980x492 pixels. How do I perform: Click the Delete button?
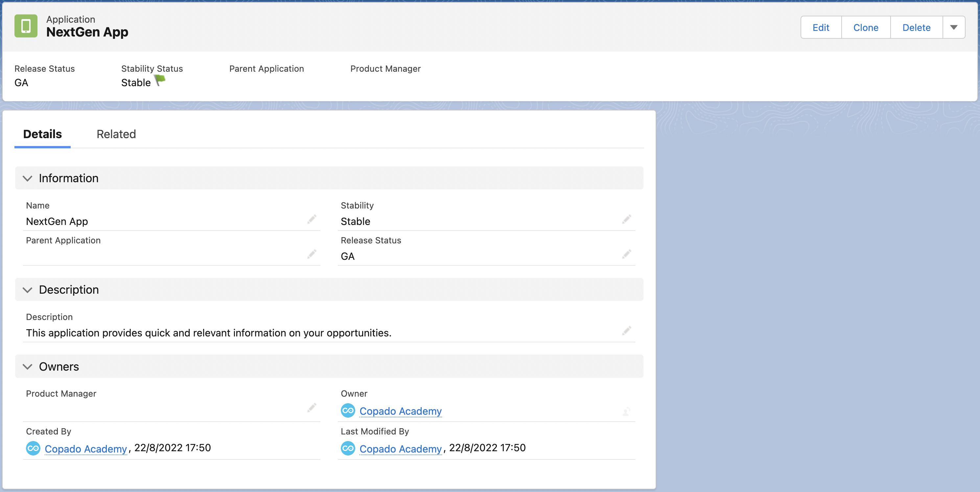point(917,27)
